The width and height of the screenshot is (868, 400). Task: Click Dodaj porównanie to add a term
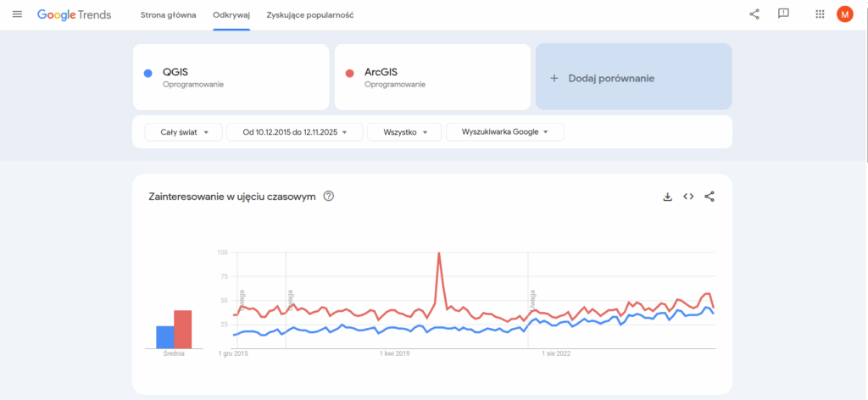coord(633,77)
